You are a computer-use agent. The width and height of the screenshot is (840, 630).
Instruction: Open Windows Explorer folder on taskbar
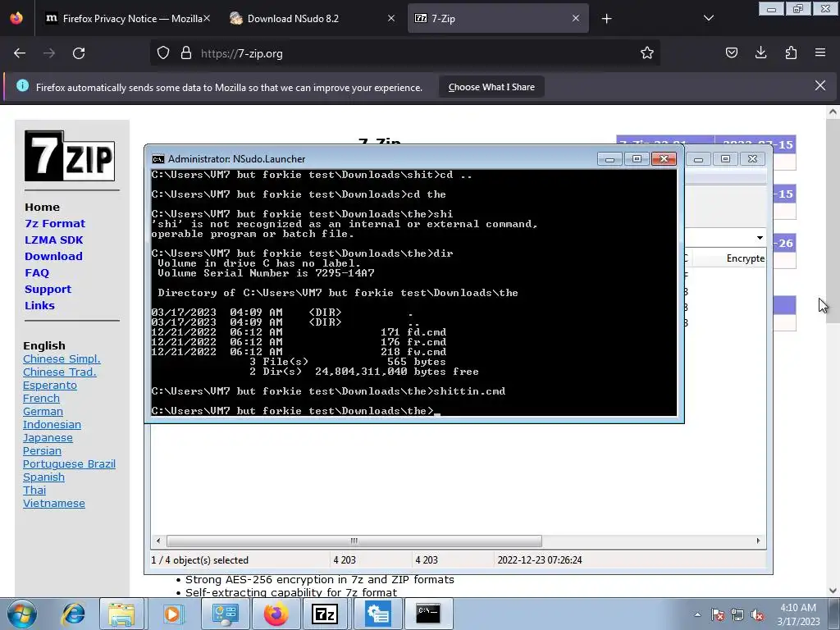[121, 614]
